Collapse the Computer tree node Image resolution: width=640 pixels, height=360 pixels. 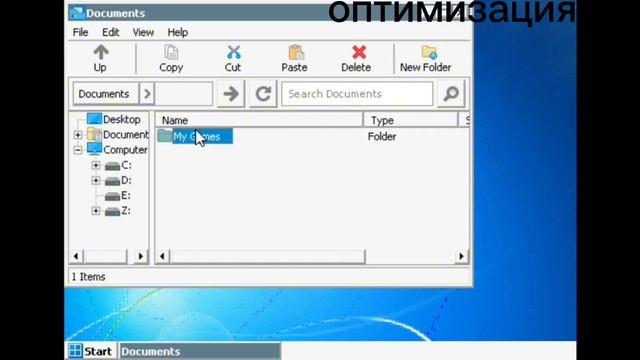[x=78, y=150]
